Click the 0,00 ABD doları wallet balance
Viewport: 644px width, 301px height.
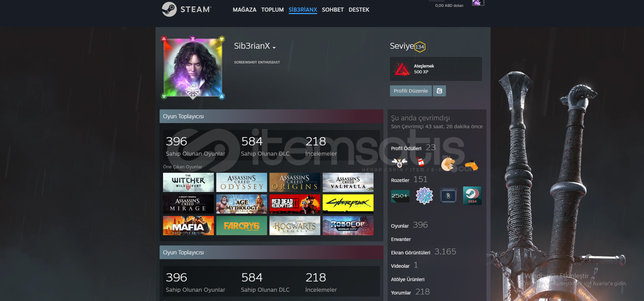449,5
